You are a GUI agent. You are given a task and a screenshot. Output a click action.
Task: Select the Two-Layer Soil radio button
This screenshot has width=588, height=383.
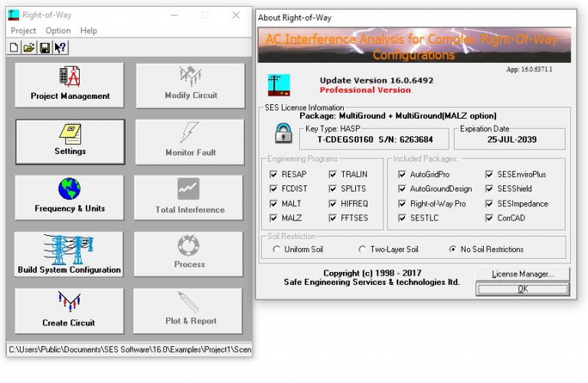coord(362,249)
